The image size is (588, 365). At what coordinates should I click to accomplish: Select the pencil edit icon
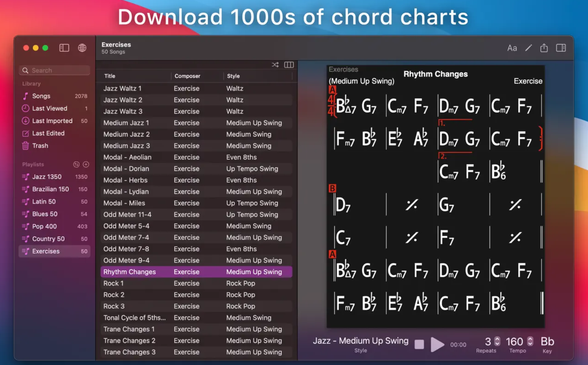(528, 48)
